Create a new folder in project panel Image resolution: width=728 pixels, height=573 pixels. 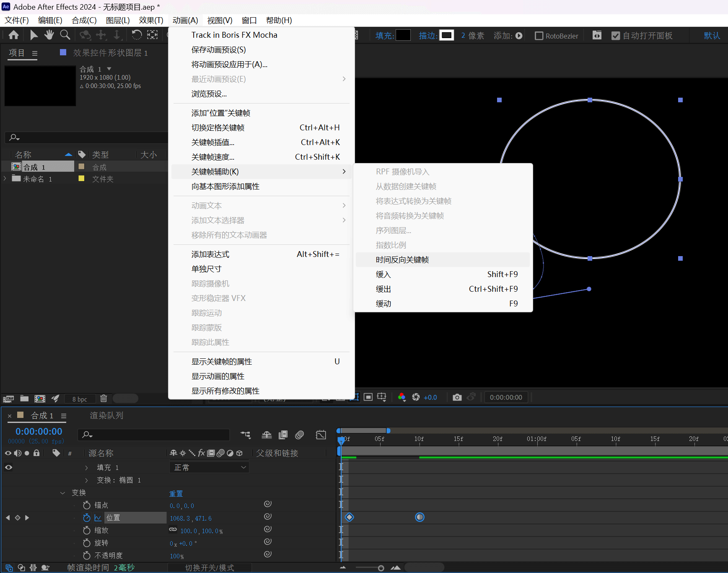pos(24,399)
